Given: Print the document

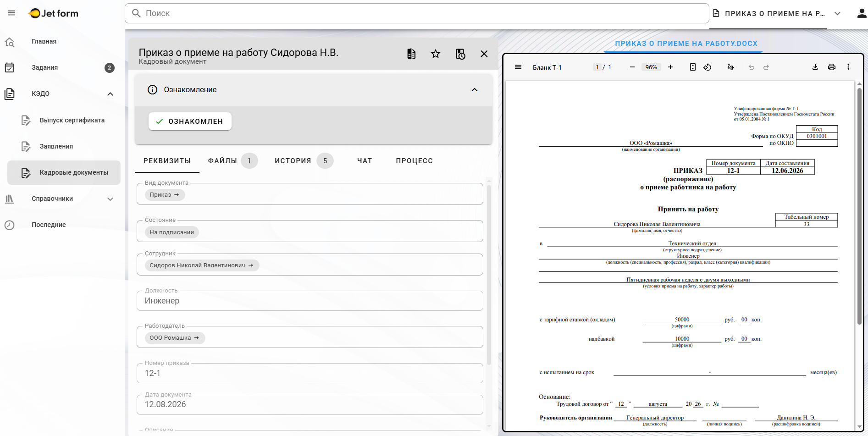Looking at the screenshot, I should pos(832,67).
